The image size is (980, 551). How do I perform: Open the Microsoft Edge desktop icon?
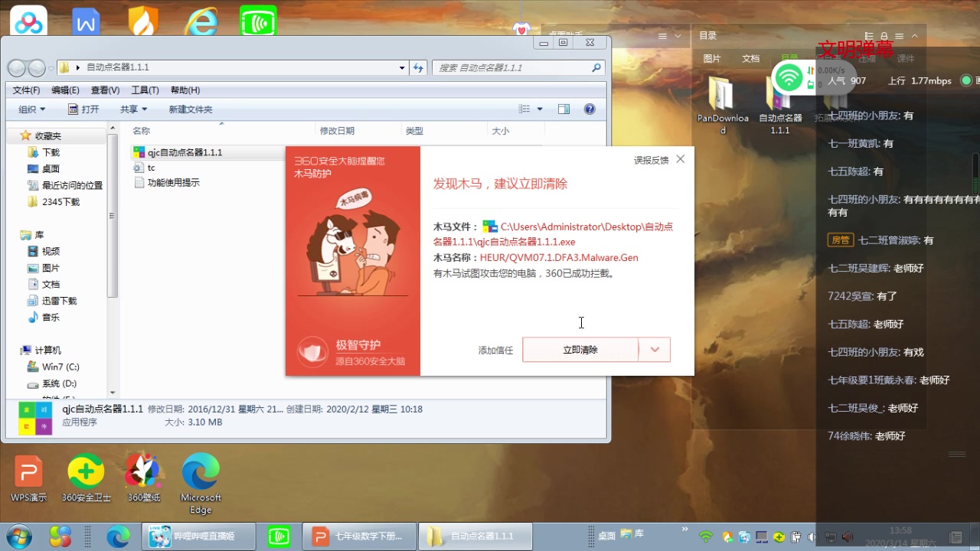coord(201,484)
